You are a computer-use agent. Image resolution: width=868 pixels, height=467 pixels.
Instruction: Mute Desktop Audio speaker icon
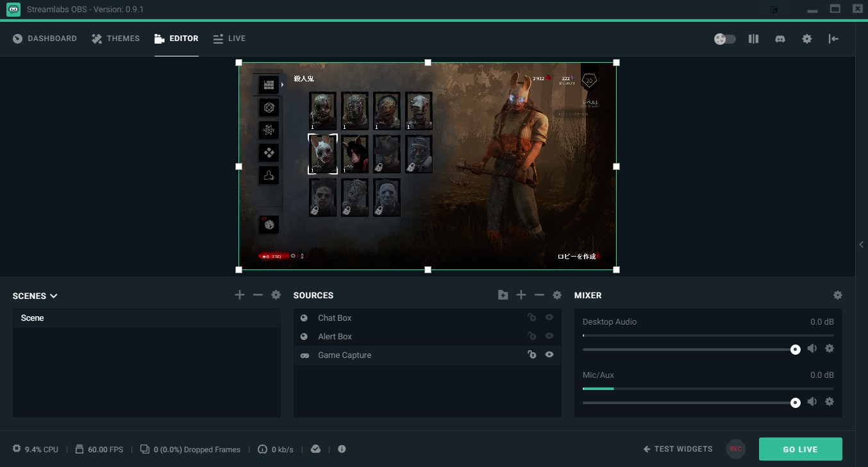coord(812,348)
